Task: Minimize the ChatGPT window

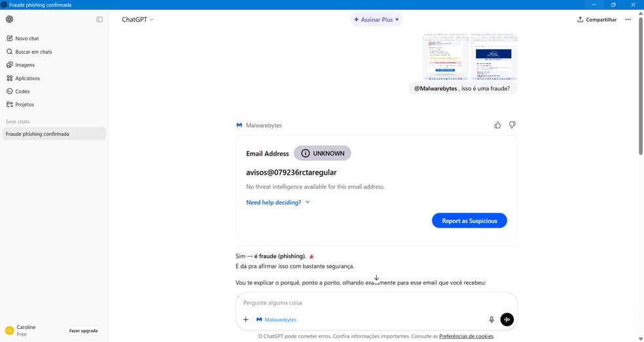Action: click(594, 5)
